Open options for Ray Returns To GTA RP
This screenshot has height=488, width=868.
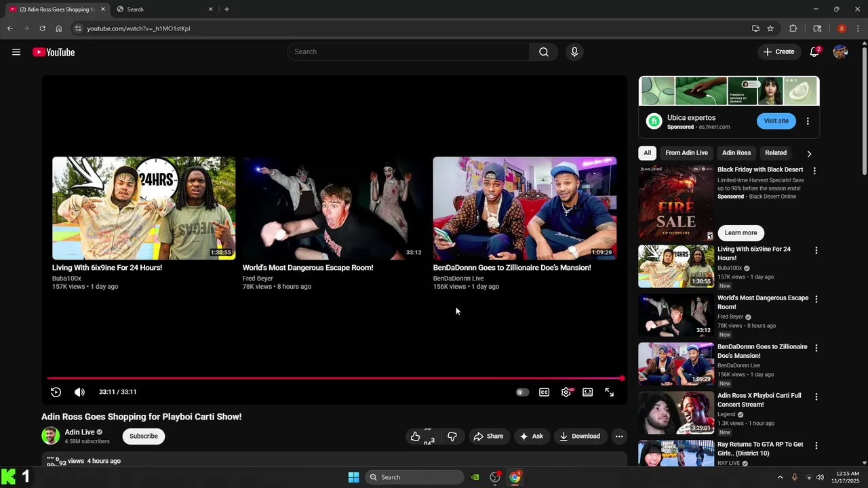(816, 446)
